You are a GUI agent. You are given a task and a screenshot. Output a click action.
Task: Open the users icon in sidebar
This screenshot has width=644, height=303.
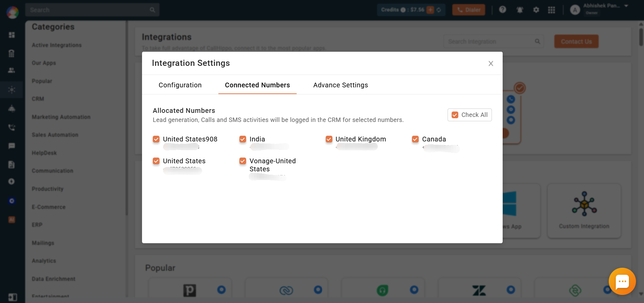(12, 70)
